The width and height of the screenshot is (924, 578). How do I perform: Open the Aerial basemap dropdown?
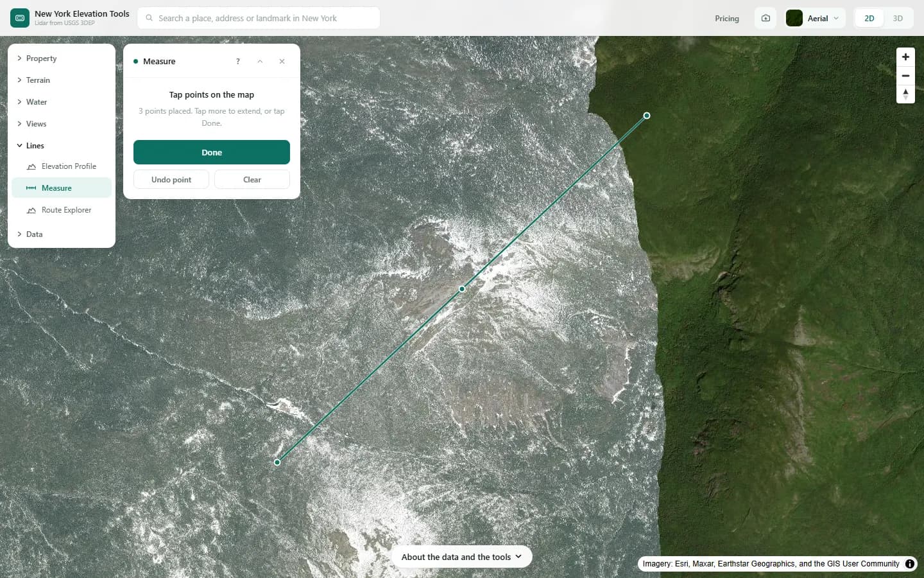[816, 18]
